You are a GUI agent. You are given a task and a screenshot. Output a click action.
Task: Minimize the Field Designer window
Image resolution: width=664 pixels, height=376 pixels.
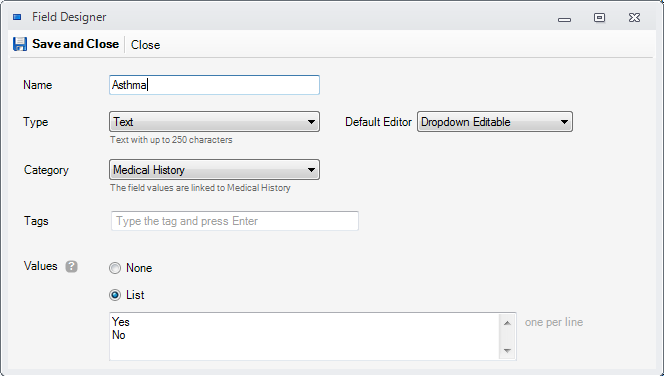(x=564, y=19)
